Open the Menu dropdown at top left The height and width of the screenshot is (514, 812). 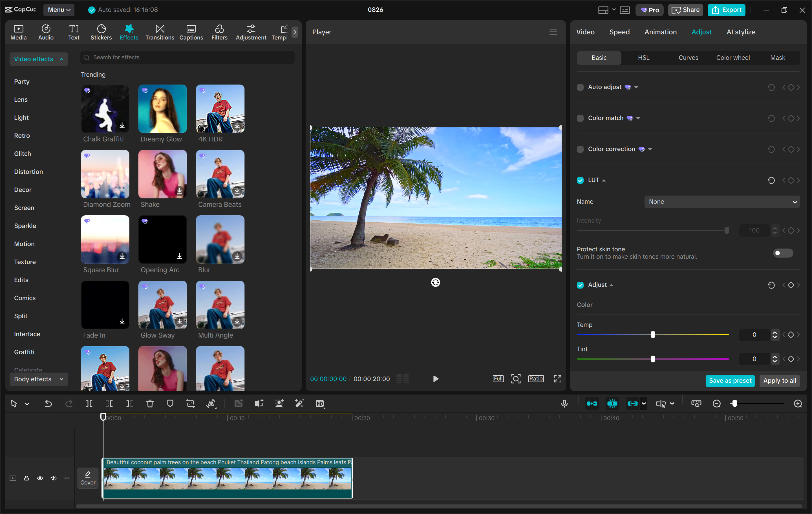point(59,10)
